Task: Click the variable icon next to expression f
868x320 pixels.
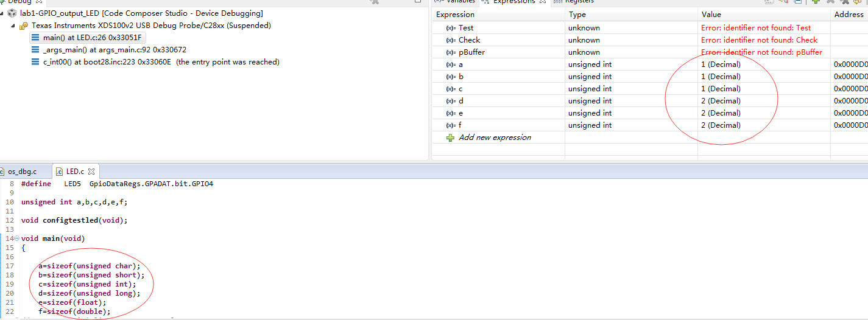Action: [x=451, y=125]
